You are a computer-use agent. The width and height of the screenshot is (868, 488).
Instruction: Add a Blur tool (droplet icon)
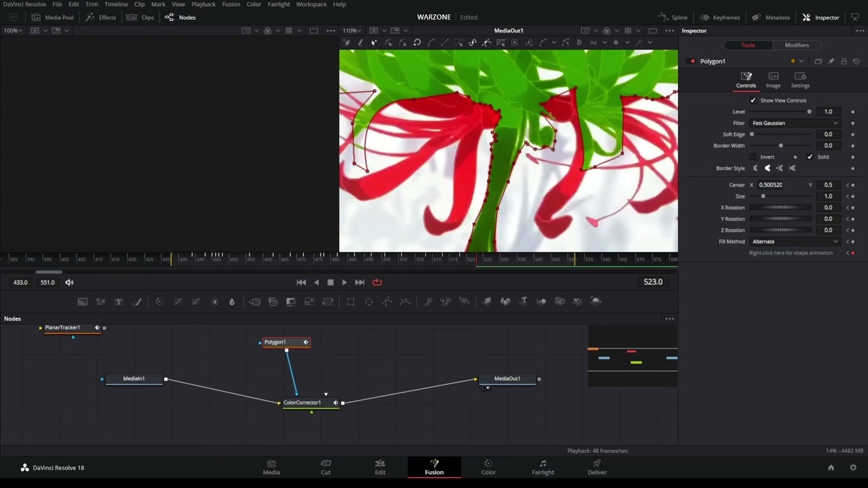[x=232, y=302]
